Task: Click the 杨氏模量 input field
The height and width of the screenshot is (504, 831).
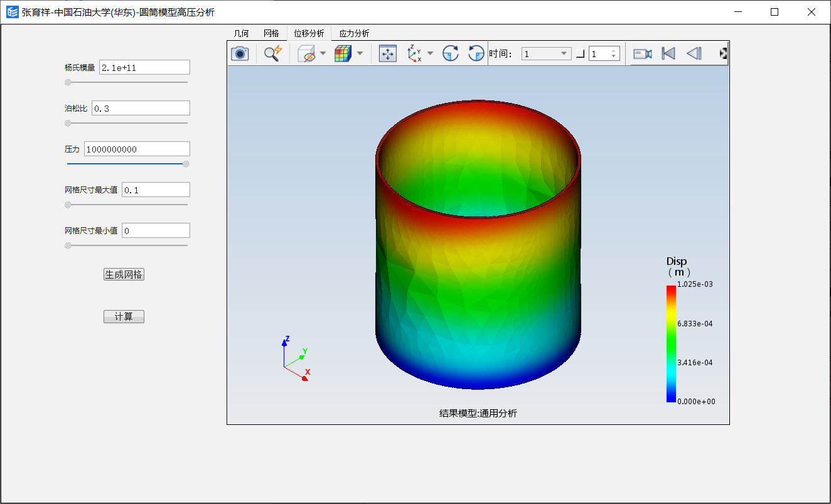Action: click(x=144, y=68)
